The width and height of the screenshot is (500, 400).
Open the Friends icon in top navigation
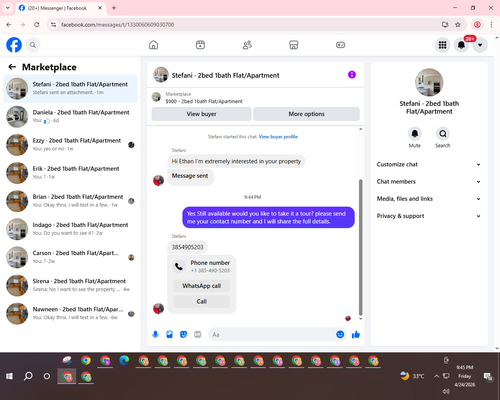pyautogui.click(x=247, y=45)
